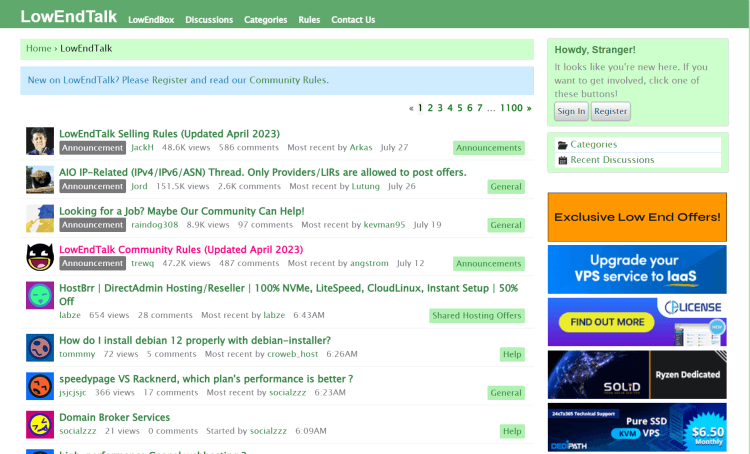Click the Sign In button
The image size is (750, 454).
pyautogui.click(x=571, y=111)
